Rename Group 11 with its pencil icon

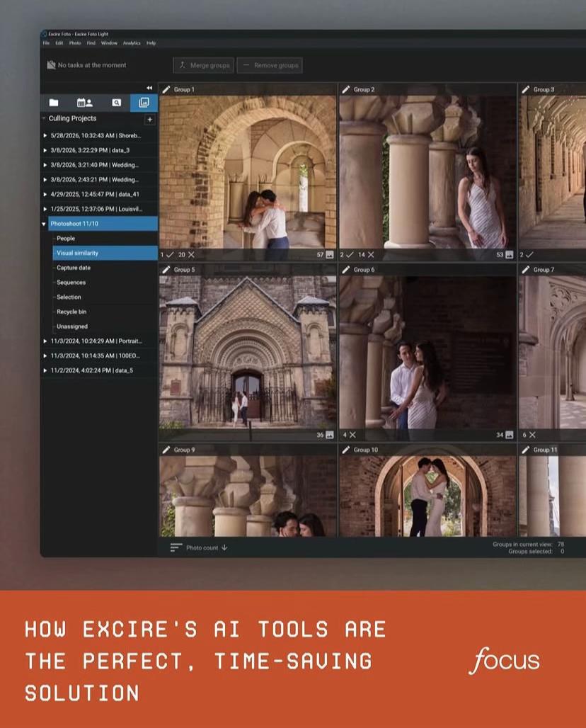pos(525,450)
